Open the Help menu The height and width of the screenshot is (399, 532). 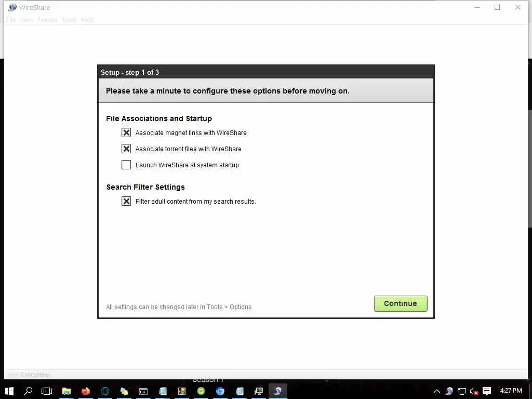click(87, 20)
